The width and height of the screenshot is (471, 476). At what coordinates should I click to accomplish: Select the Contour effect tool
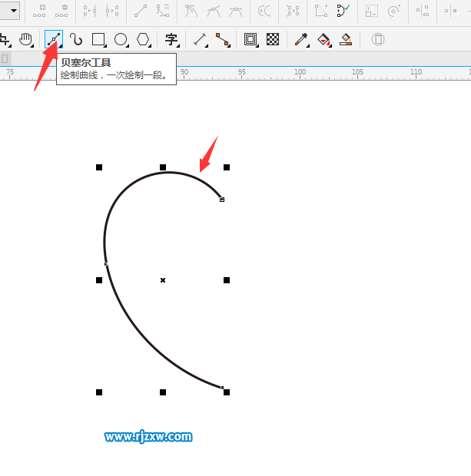coord(250,39)
